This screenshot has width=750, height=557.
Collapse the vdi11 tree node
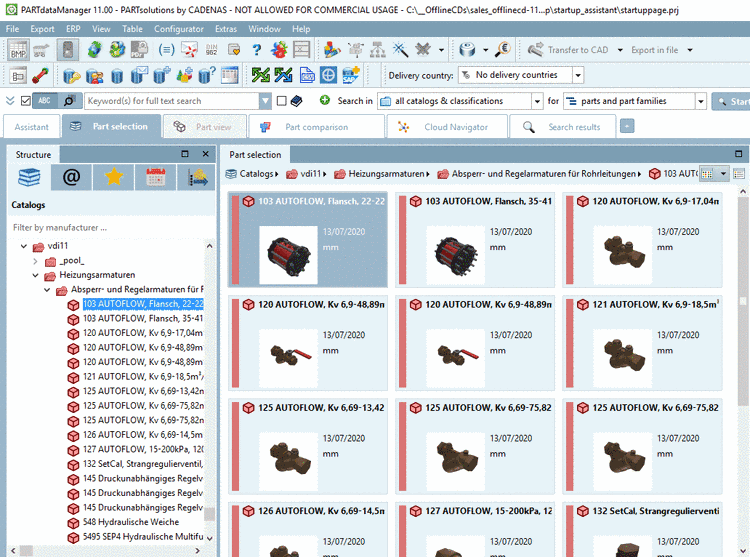pyautogui.click(x=24, y=246)
